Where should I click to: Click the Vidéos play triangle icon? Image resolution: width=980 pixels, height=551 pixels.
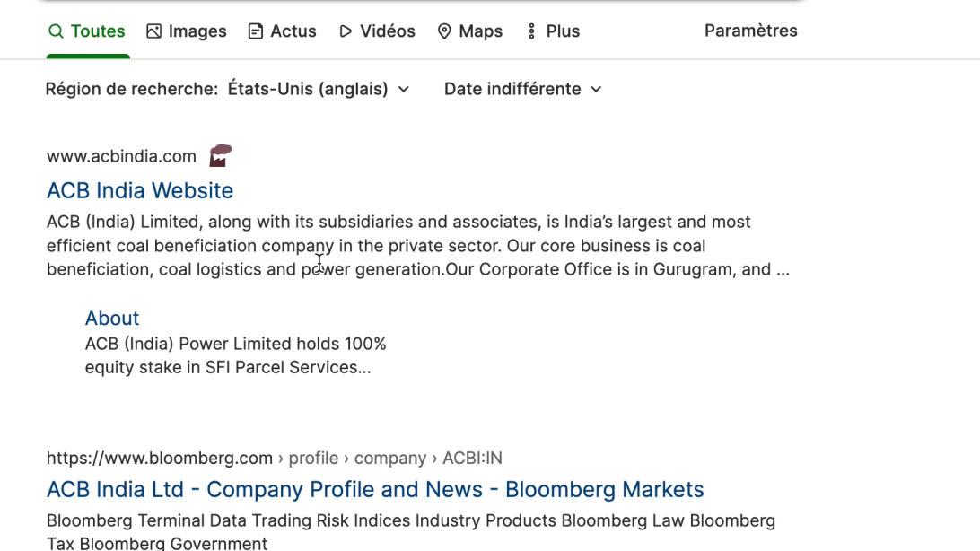click(346, 31)
